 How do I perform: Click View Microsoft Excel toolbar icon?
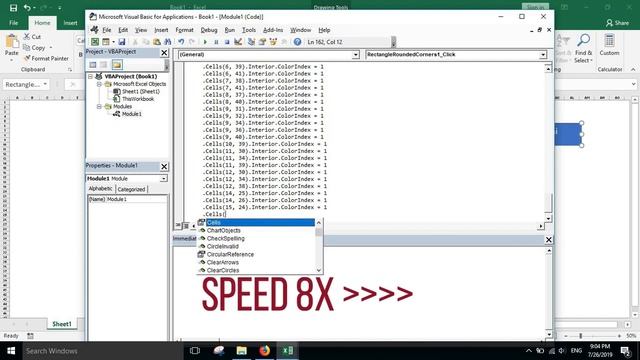click(x=95, y=42)
